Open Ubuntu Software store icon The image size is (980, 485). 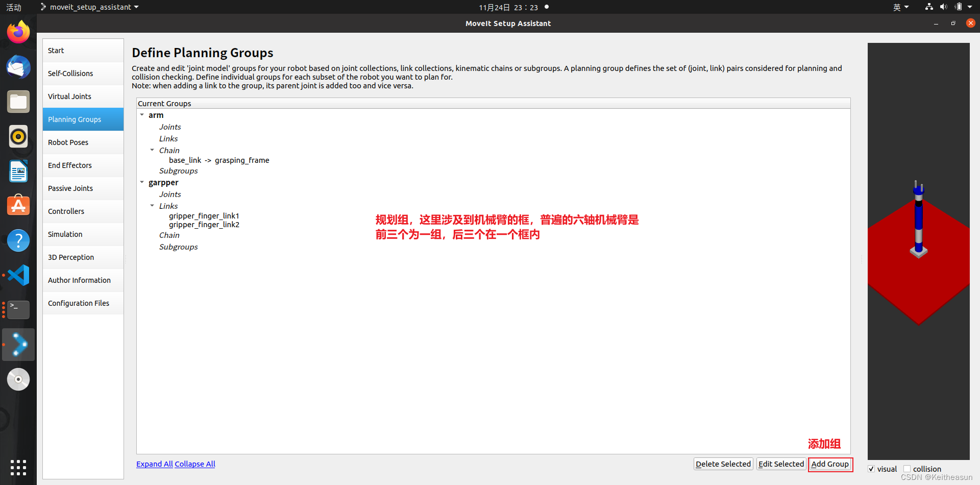[x=18, y=206]
